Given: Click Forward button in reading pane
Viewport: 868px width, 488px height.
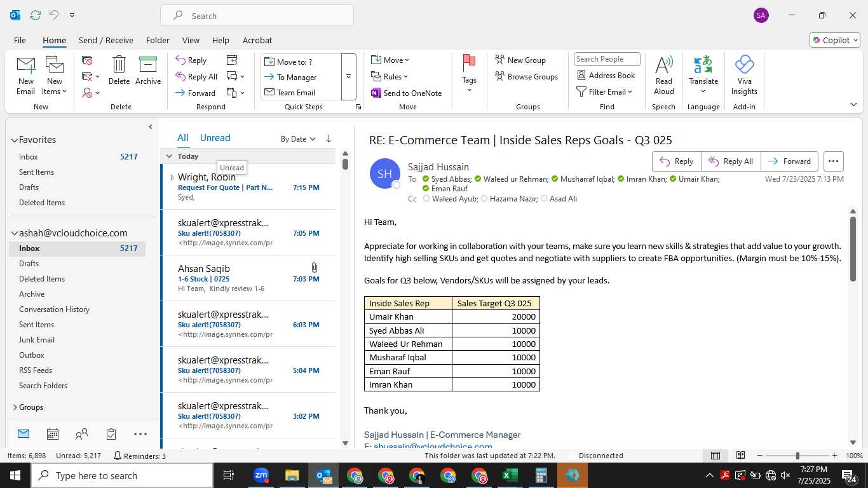Looking at the screenshot, I should point(789,161).
